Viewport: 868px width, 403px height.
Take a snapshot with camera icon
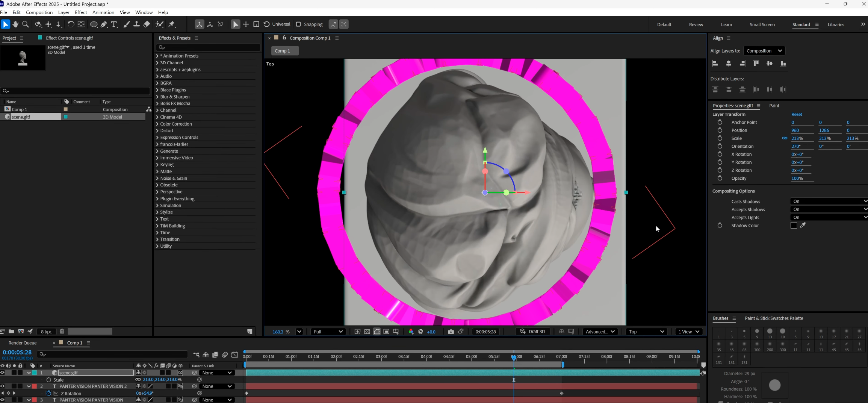coord(451,332)
